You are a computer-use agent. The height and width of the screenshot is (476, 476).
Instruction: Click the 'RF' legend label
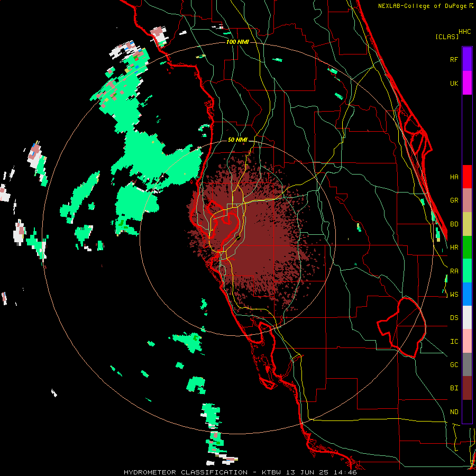454,59
